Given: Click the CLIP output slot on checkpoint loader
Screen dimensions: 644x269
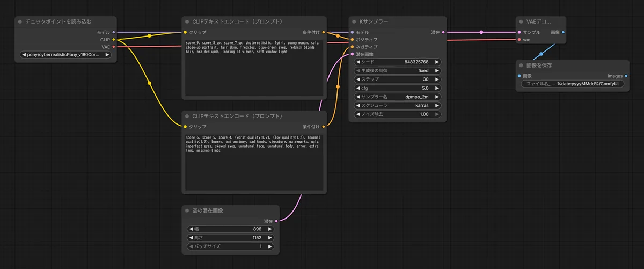Looking at the screenshot, I should tap(113, 39).
